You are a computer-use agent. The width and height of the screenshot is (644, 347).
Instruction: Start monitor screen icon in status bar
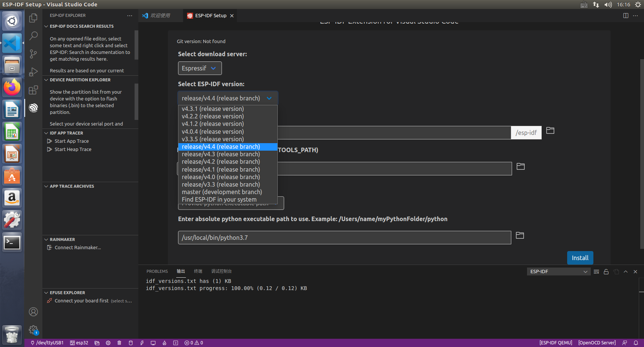[153, 343]
